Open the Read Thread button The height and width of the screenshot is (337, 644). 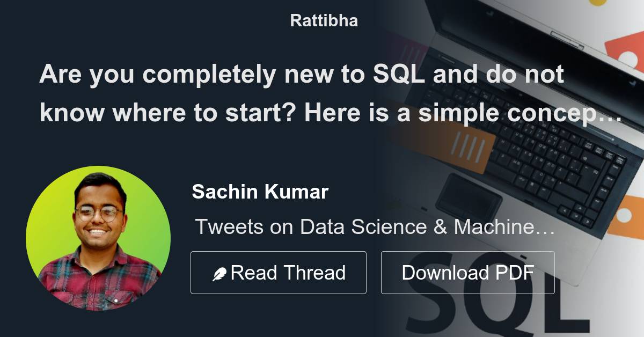[x=279, y=272]
